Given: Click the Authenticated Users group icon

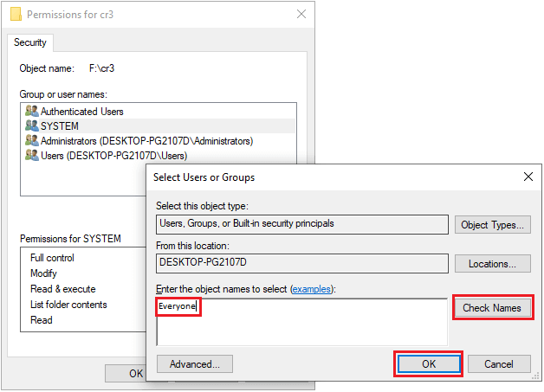Looking at the screenshot, I should click(x=32, y=112).
